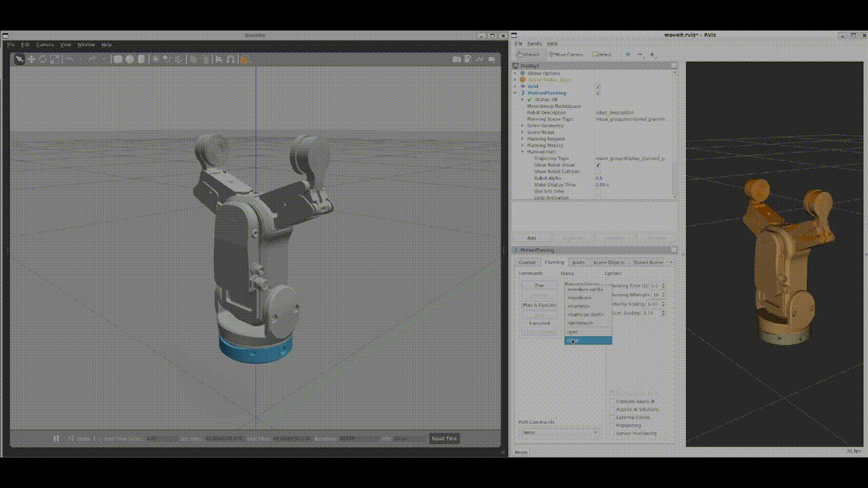Add a directional light in Gazebo
Screen dimensions: 868x488
coord(178,59)
